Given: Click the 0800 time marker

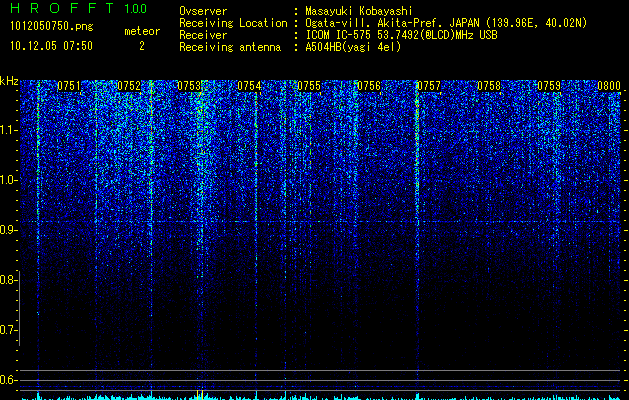Looking at the screenshot, I should tap(609, 86).
